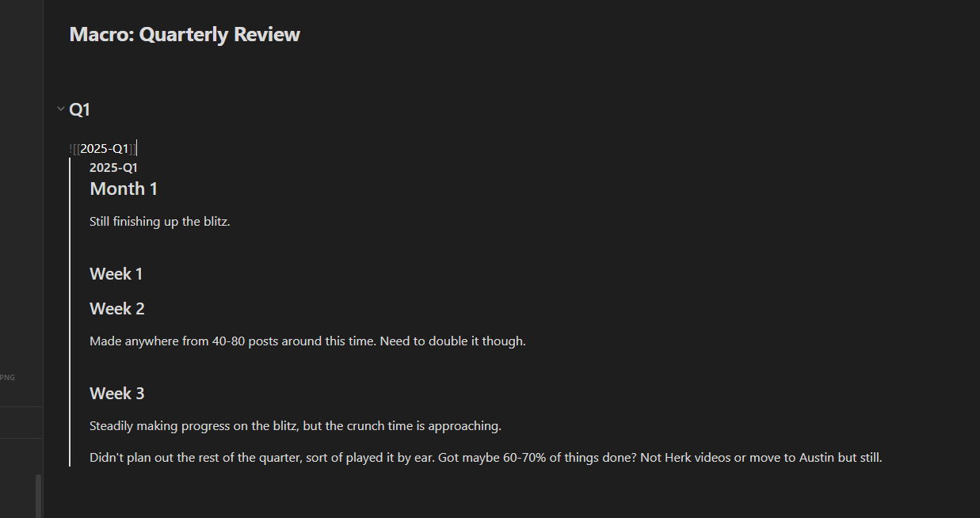This screenshot has width=980, height=518.
Task: Open the 2025-Q1 wikilink in brackets
Action: pos(104,149)
